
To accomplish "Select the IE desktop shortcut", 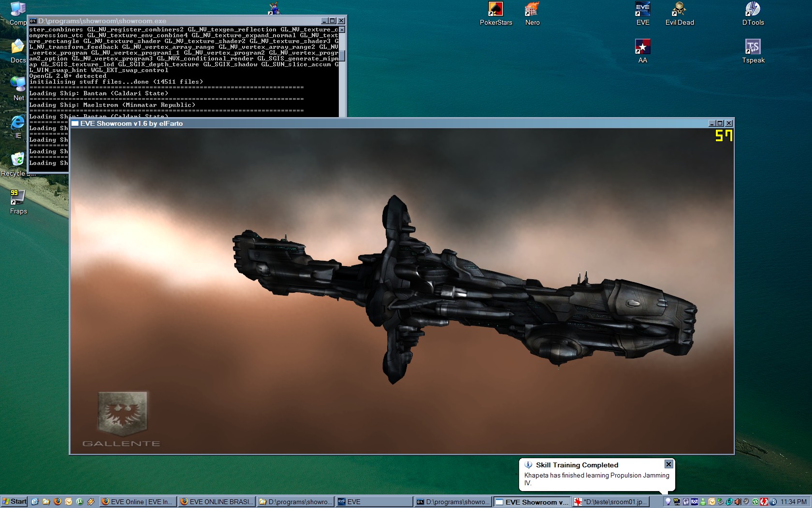I will [18, 127].
